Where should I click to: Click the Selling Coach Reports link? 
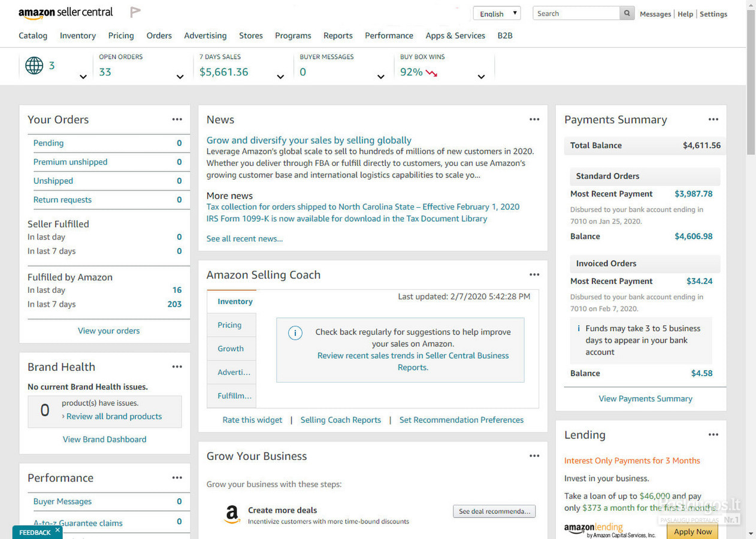[x=341, y=420]
